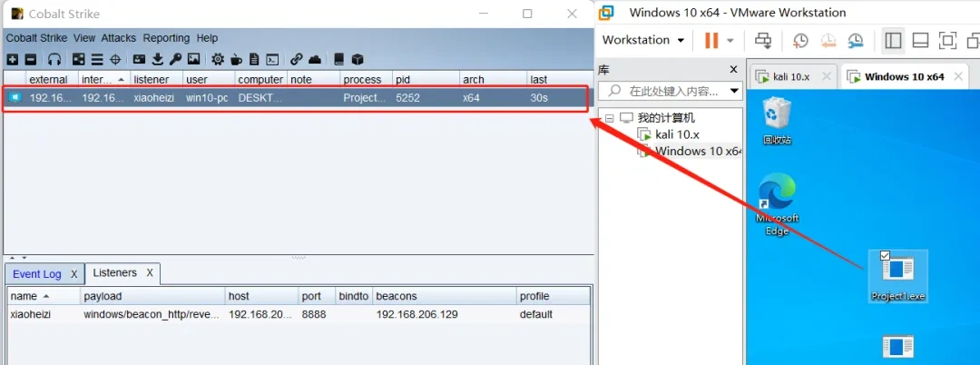Open the Help menu

click(x=207, y=38)
